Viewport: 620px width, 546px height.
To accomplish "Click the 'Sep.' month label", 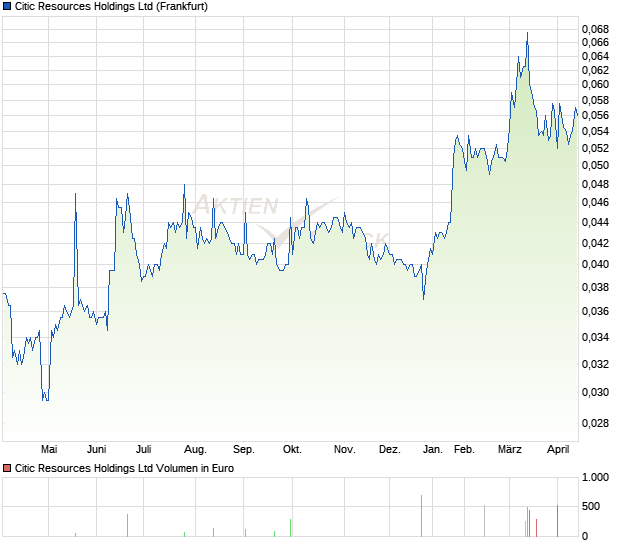I will coord(244,450).
